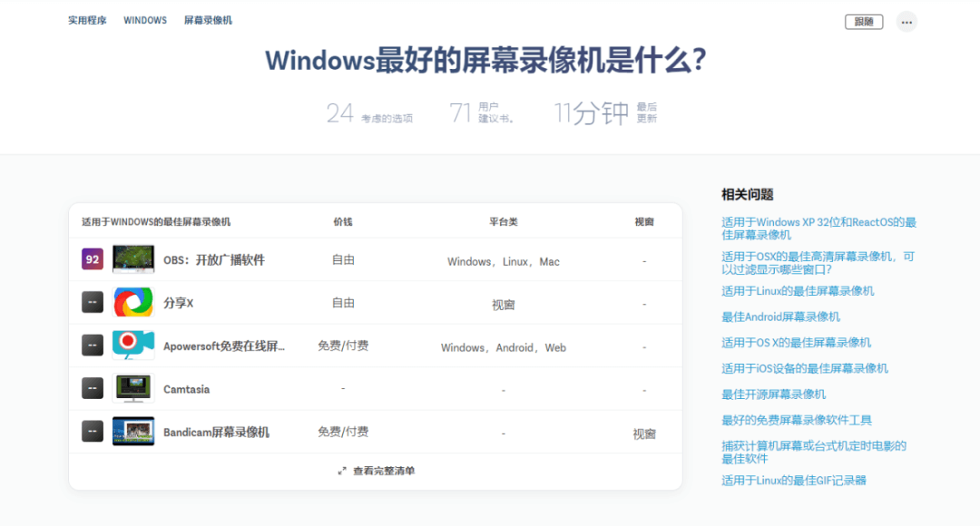Click the 视窗 column header
Viewport: 980px width, 526px height.
tap(644, 222)
